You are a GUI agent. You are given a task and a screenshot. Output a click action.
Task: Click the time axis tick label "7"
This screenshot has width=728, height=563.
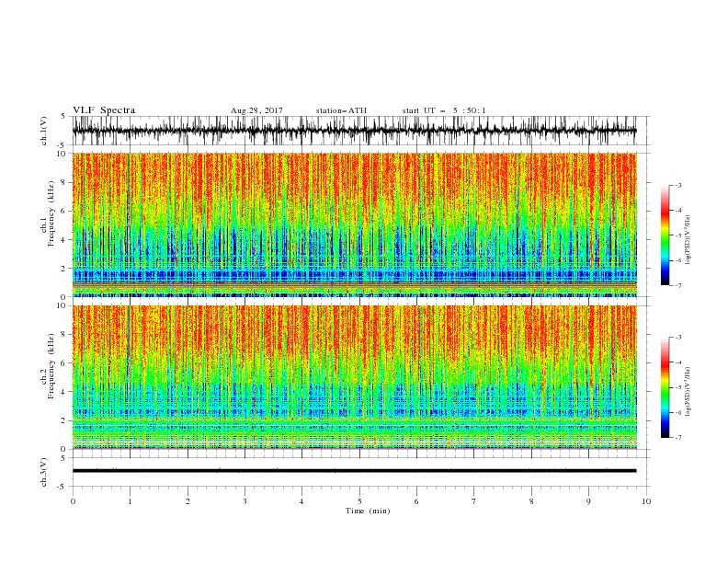click(474, 501)
